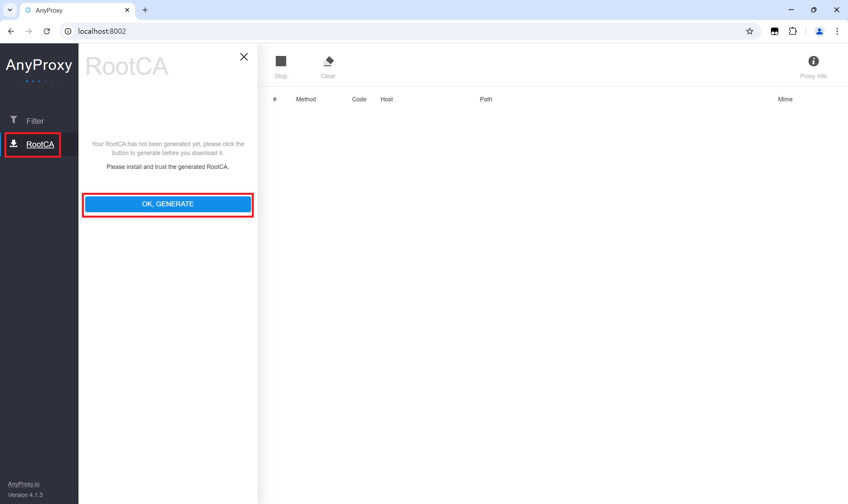Click the black extension icon in toolbar
The height and width of the screenshot is (504, 848).
(x=774, y=31)
